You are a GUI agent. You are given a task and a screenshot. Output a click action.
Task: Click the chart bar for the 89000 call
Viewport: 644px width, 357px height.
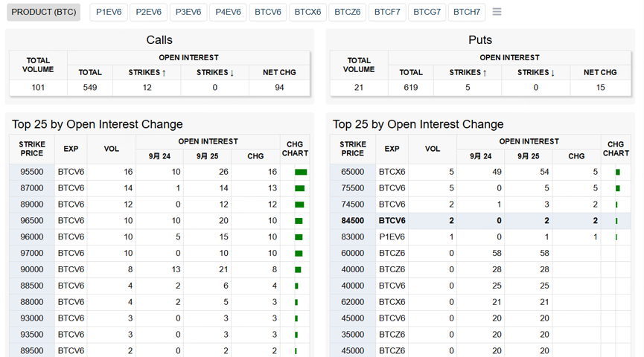click(299, 205)
